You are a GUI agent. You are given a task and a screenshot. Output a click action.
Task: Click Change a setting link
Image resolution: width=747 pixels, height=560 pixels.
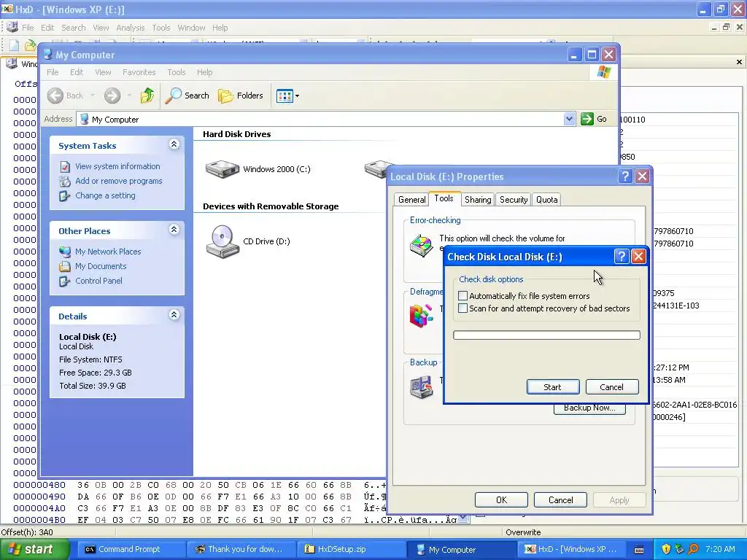[105, 195]
